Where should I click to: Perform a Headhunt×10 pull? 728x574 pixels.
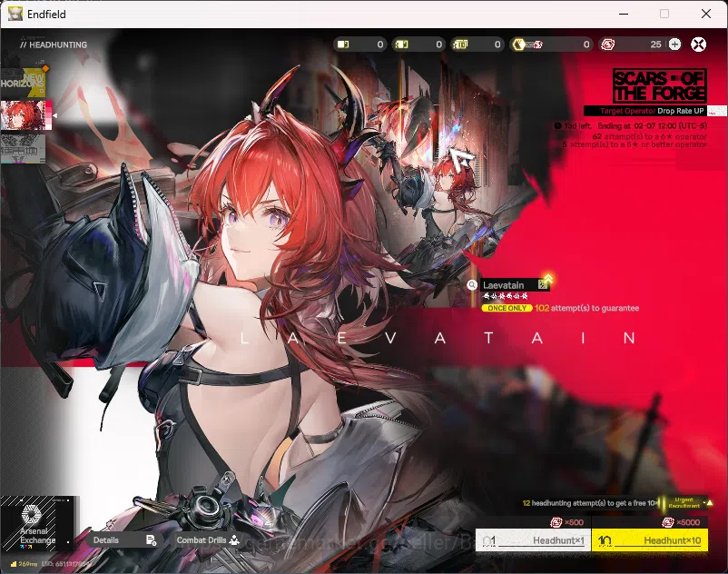[650, 540]
